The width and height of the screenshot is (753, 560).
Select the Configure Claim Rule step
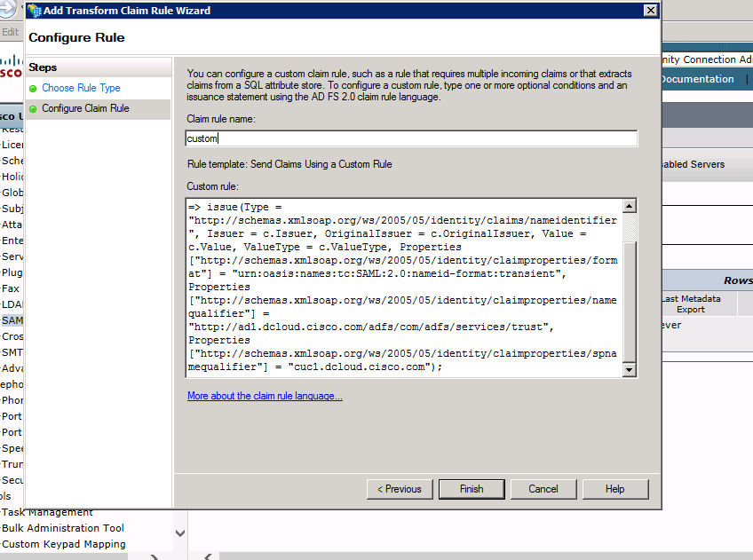(85, 108)
